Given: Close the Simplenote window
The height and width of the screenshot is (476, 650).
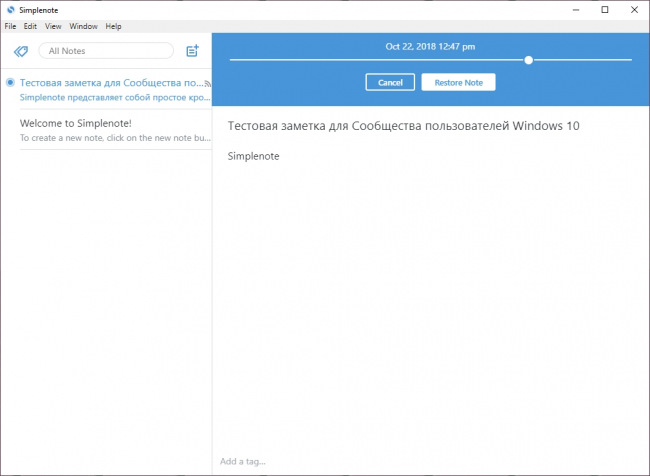Looking at the screenshot, I should (x=634, y=10).
